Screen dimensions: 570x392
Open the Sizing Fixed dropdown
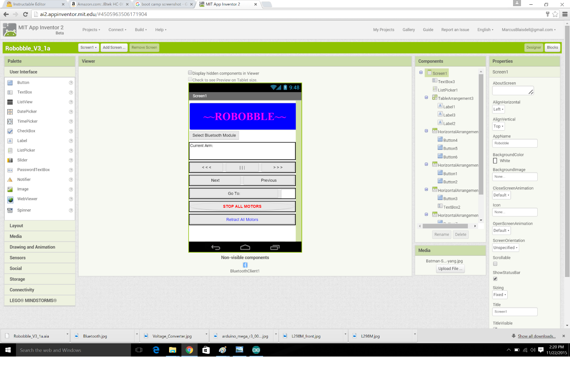point(500,295)
